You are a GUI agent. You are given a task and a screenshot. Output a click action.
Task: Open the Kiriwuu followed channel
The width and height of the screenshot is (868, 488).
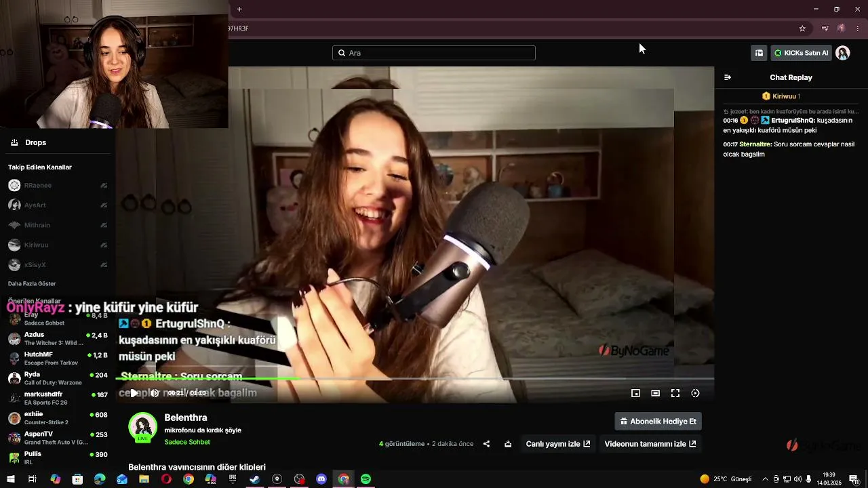point(57,245)
